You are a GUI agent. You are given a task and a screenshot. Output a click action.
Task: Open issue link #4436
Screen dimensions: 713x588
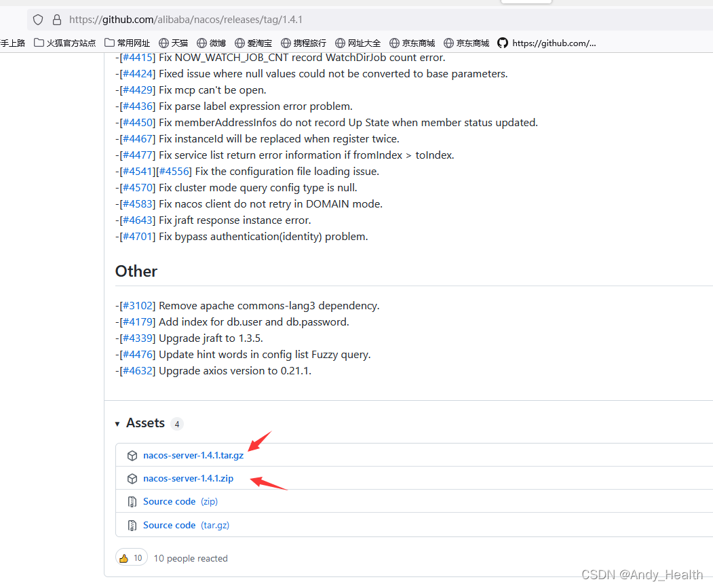137,106
